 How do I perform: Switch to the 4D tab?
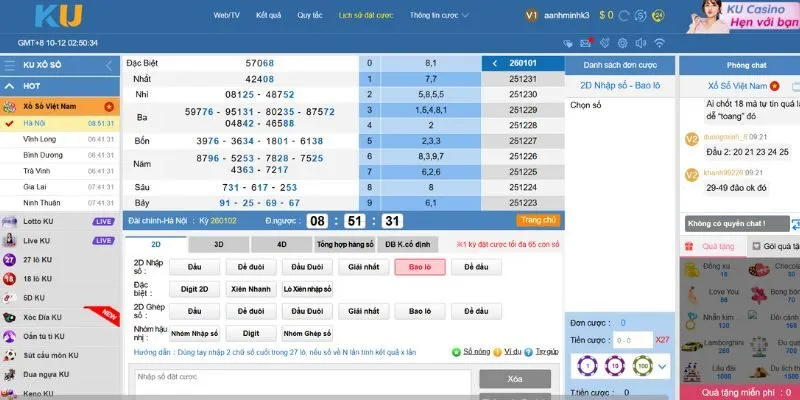pos(281,244)
